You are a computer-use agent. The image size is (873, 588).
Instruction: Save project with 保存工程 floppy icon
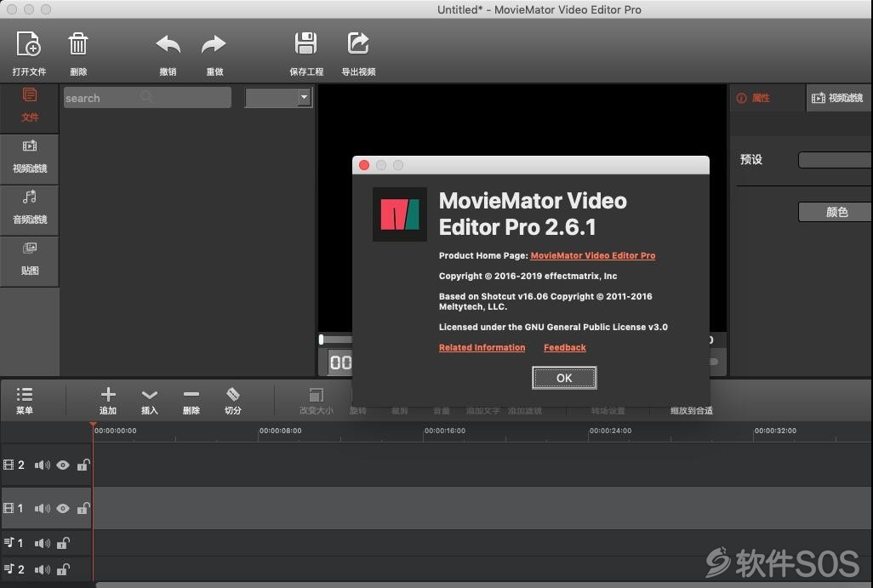pos(305,43)
